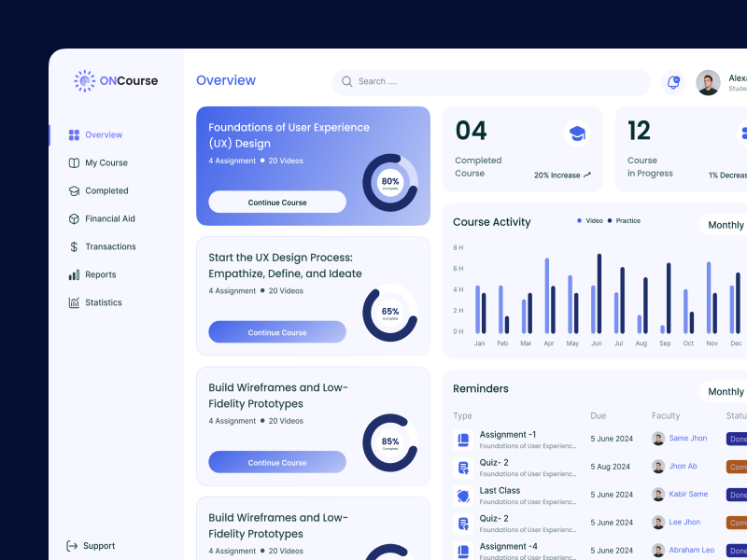Toggle the Video legend in Course Activity

click(x=592, y=221)
